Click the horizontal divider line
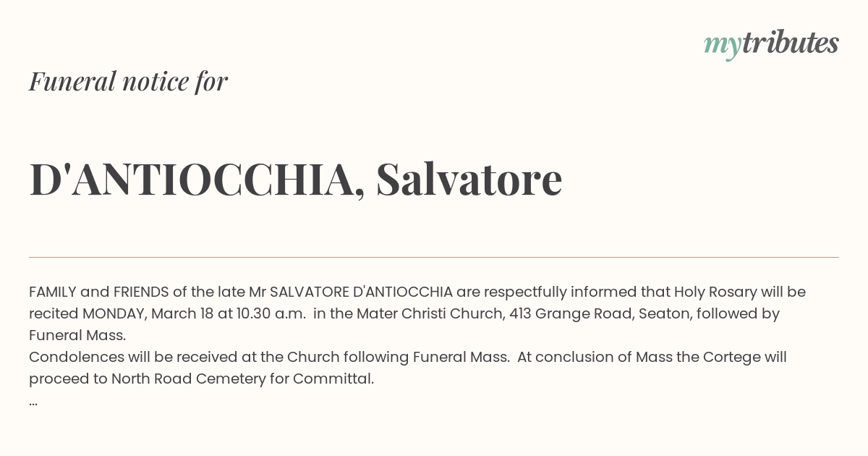868x456 pixels. pyautogui.click(x=434, y=257)
